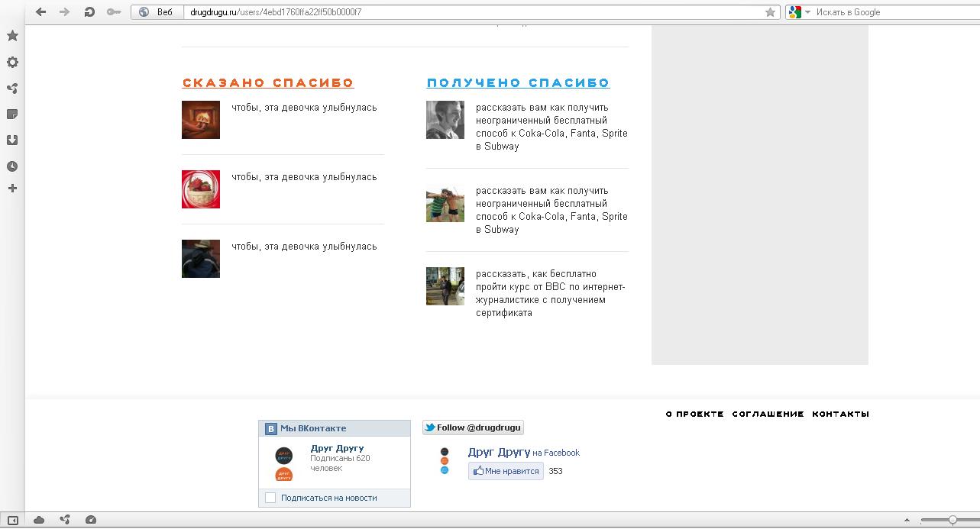Click the BBC интернет-журналистике course text
Screen dimensions: 980x529
coord(551,293)
